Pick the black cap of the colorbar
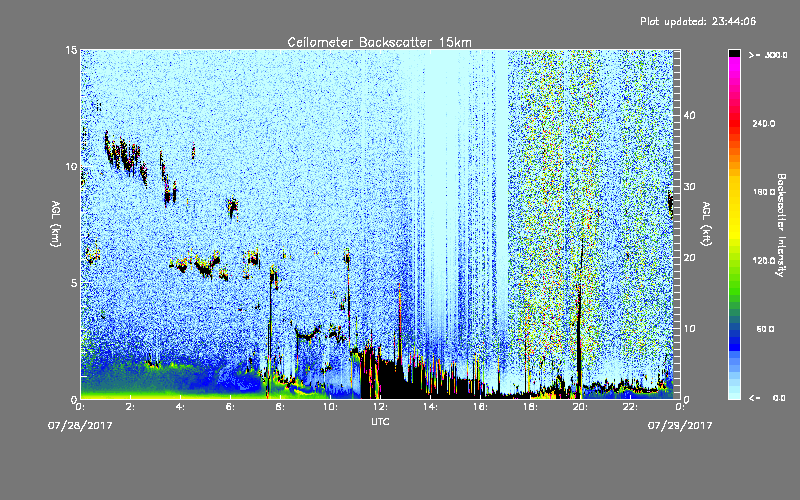The height and width of the screenshot is (500, 800). 734,53
